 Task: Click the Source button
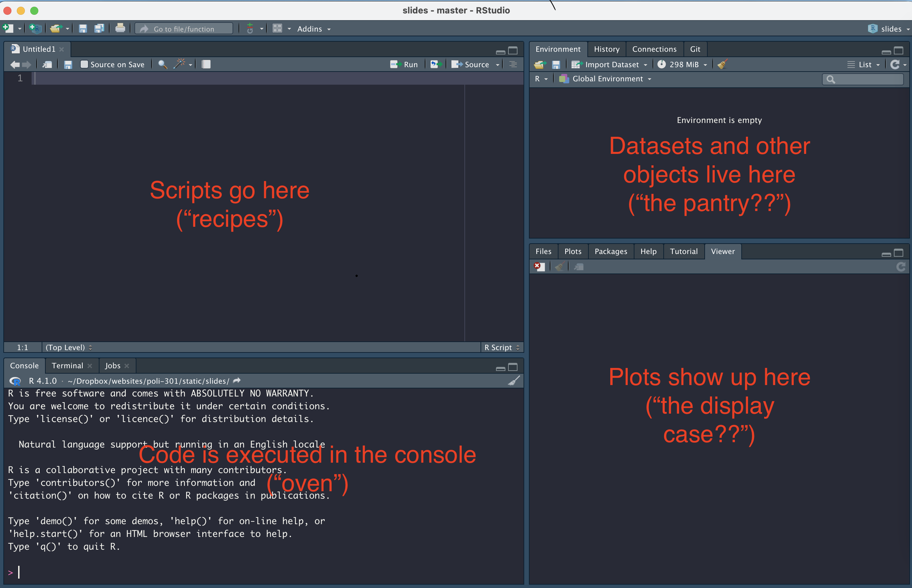pos(471,64)
